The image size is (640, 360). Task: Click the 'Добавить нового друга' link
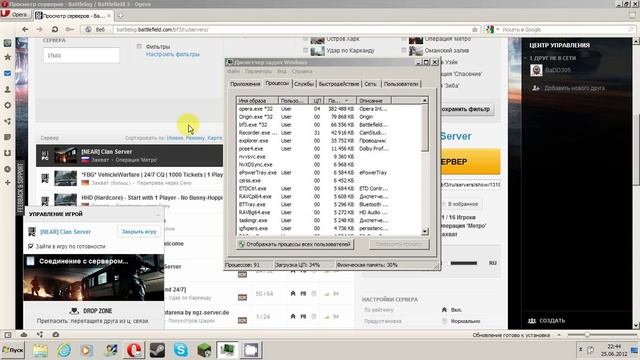(x=574, y=88)
